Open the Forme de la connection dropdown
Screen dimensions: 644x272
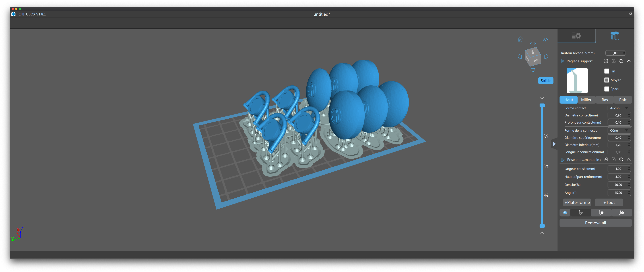[619, 130]
